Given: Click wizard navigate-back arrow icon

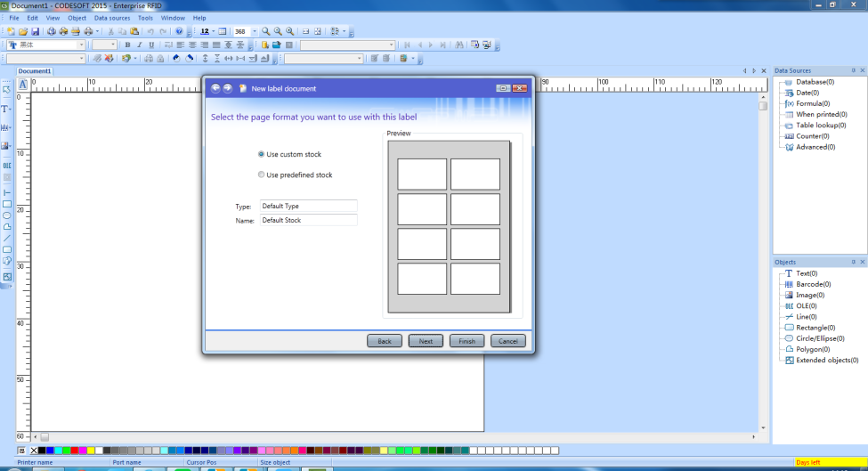Looking at the screenshot, I should [x=215, y=88].
